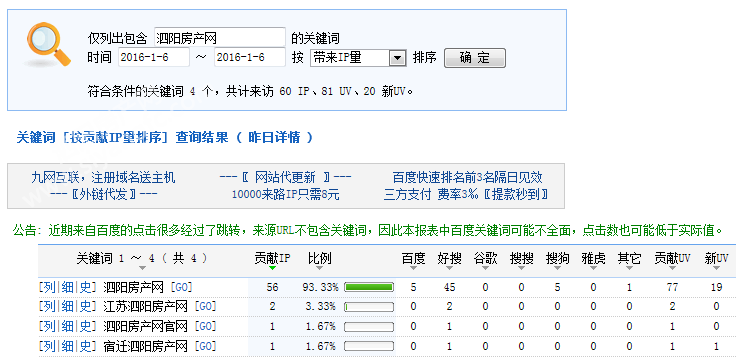Screen dimensions: 742x360
Task: Click 细 link for 泗阳房产网 [GO] row
Action: 67,287
